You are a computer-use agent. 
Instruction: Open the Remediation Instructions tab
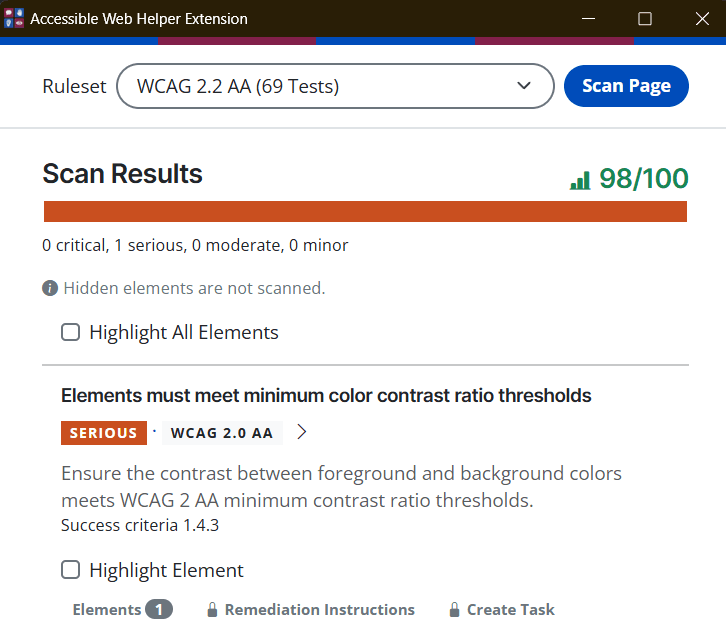319,609
